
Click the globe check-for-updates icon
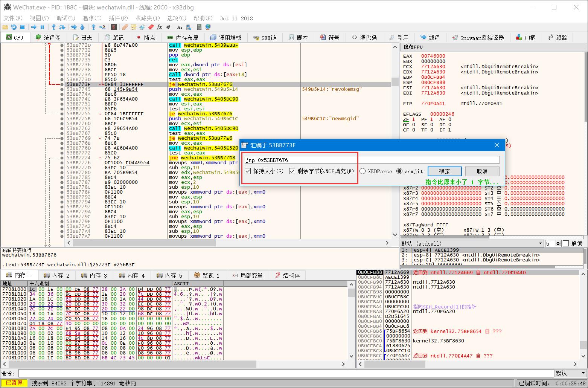(x=208, y=27)
